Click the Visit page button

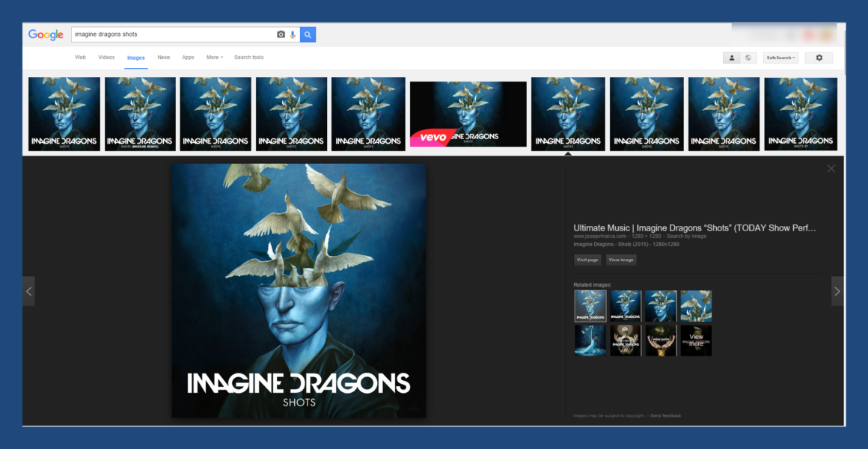587,260
